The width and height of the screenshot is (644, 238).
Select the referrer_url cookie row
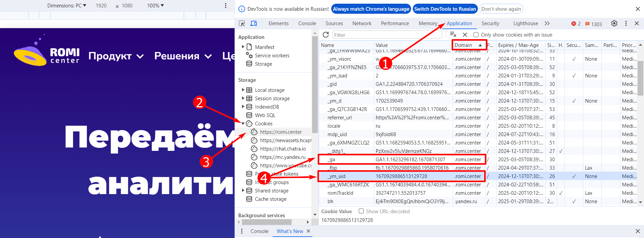478,117
